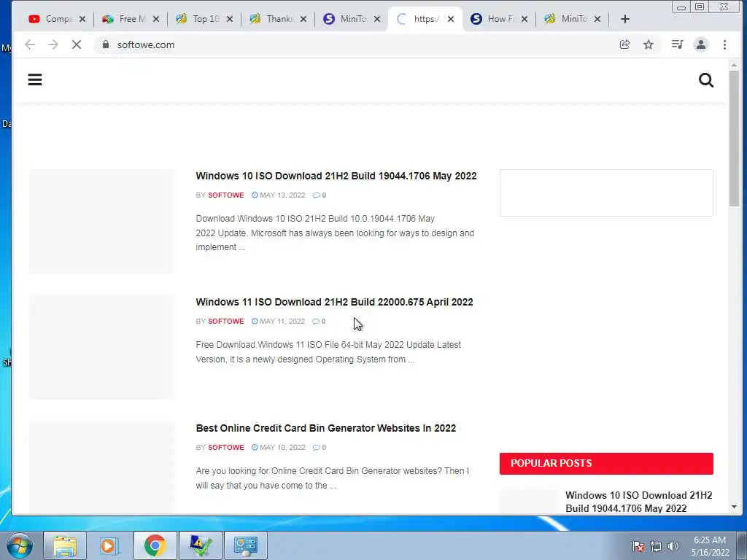
Task: Go back using the browser back arrow
Action: click(x=30, y=44)
